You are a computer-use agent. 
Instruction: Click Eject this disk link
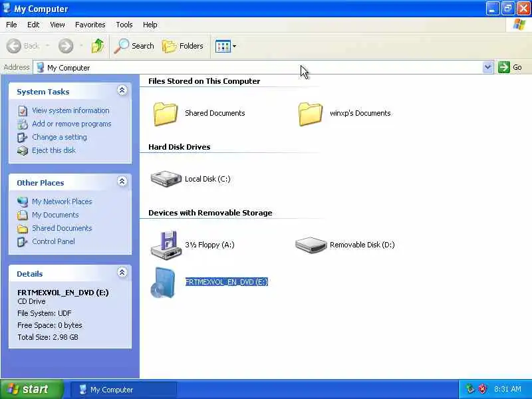54,150
